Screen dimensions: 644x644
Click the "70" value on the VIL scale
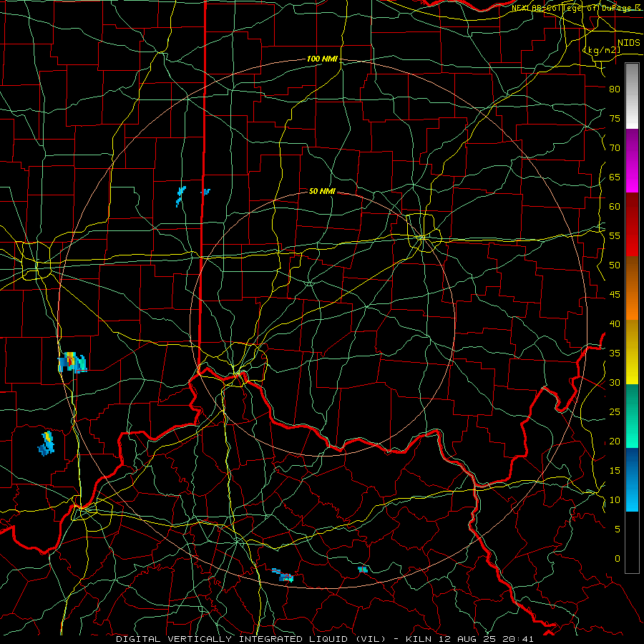pyautogui.click(x=615, y=148)
